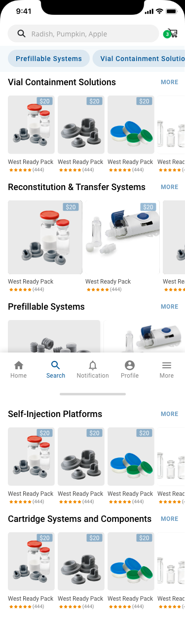Tap MORE next to Vial Containment Solutions heading
The height and width of the screenshot is (644, 185).
pyautogui.click(x=169, y=82)
